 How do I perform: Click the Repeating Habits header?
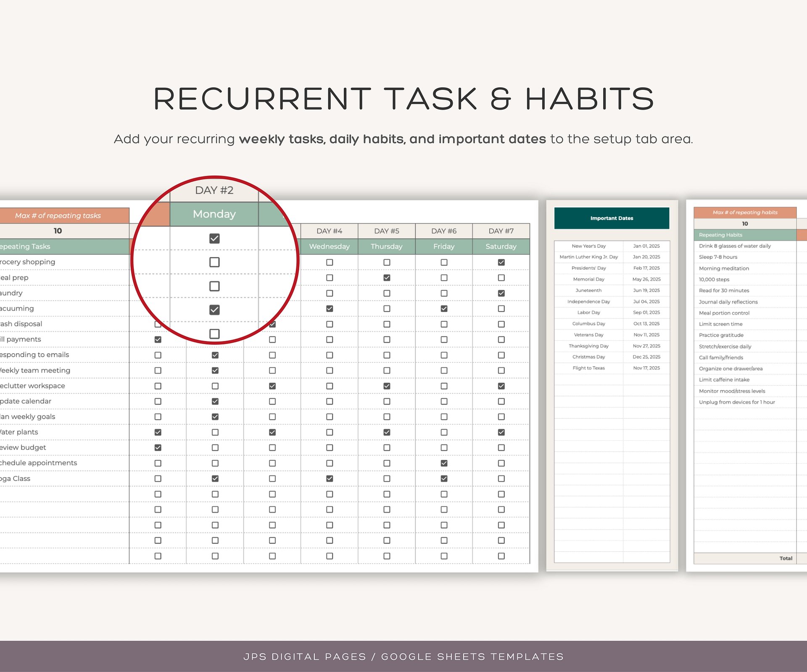pyautogui.click(x=745, y=235)
